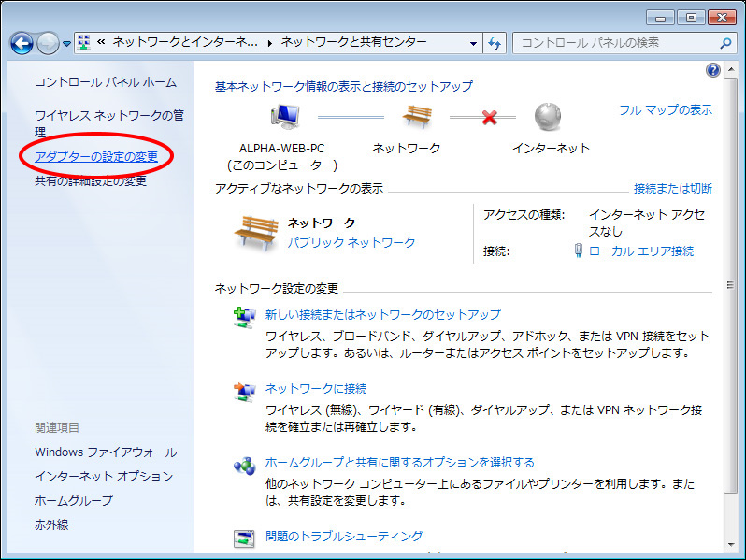
Task: Click the vertical scrollbar down arrow
Action: [730, 543]
